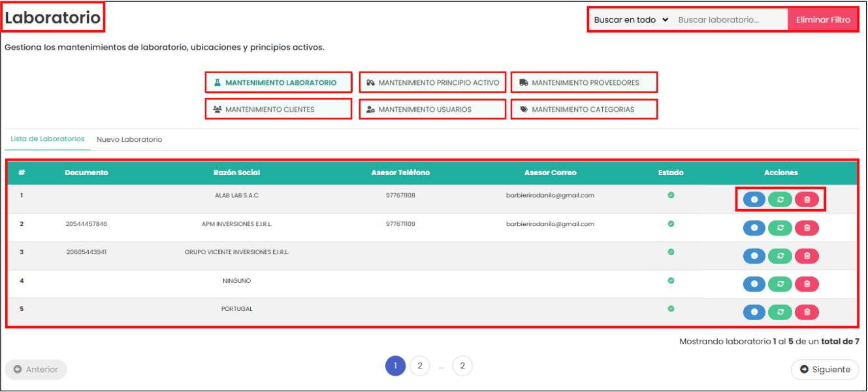Screen dimensions: 868x392
Task: Select the Lista de Laboratorios tab
Action: point(48,139)
